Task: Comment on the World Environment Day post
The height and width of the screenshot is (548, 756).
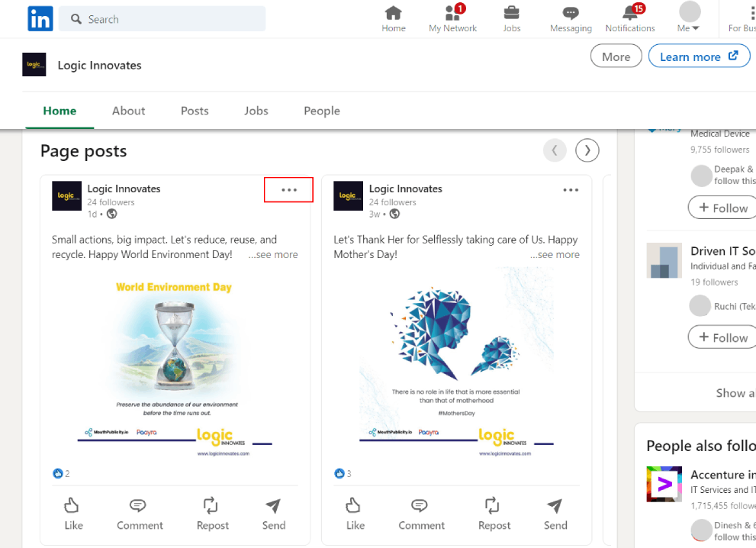Action: tap(140, 514)
